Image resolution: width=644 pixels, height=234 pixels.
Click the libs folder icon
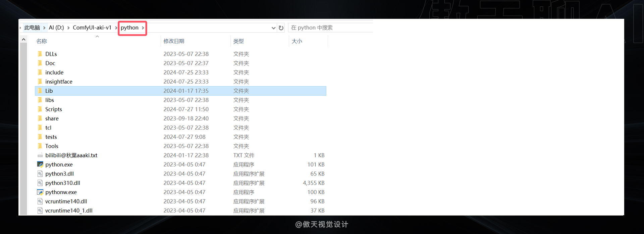(x=40, y=100)
